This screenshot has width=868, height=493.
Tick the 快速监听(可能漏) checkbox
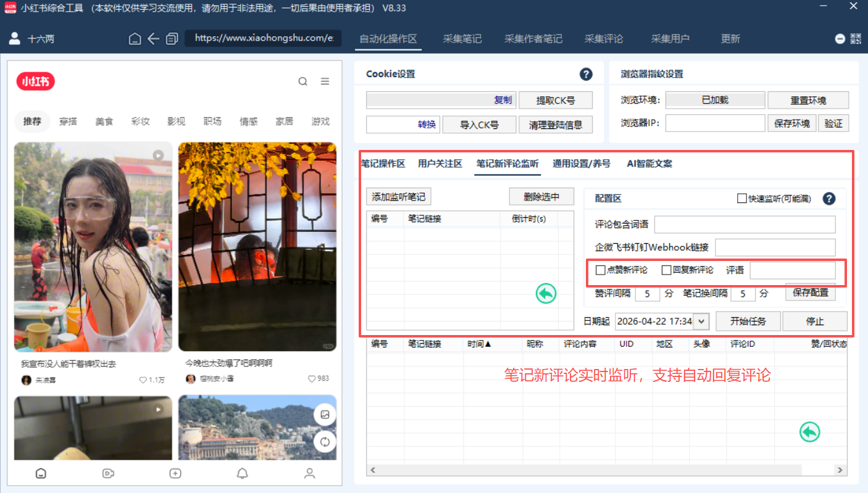coord(742,199)
